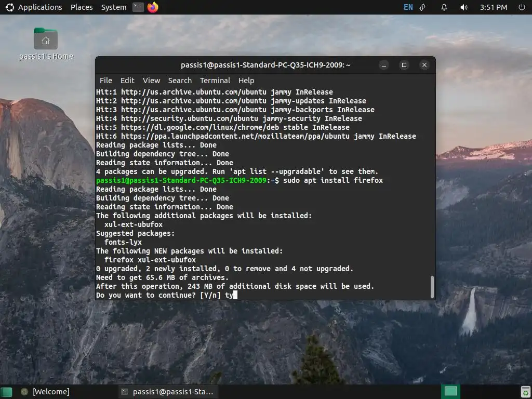Click the workspace switcher in bottom panel
The width and height of the screenshot is (532, 399).
tap(450, 391)
